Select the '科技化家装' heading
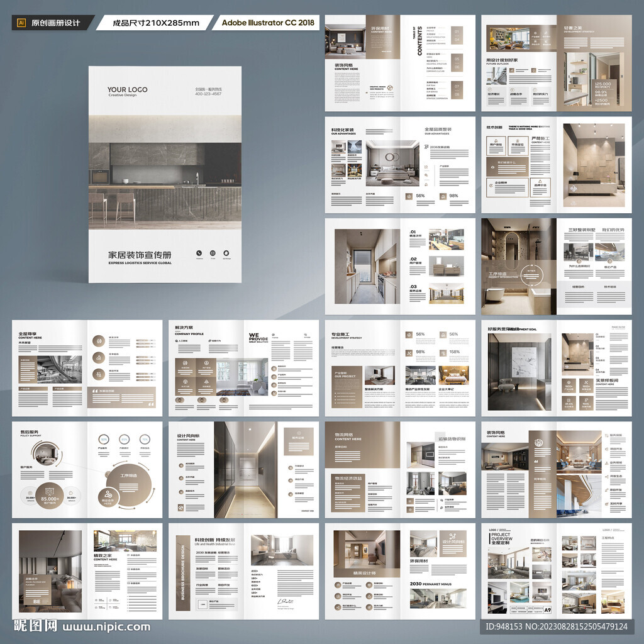The width and height of the screenshot is (644, 644). (x=343, y=130)
